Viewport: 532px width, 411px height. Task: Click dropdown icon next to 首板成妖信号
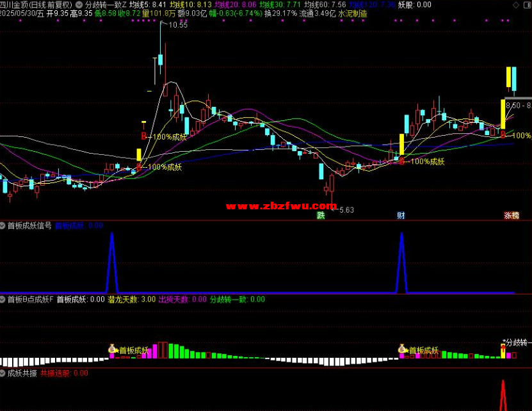tap(3, 225)
